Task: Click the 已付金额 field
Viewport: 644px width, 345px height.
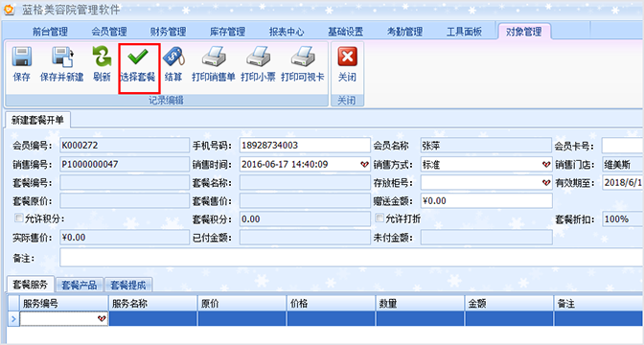Action: (305, 238)
